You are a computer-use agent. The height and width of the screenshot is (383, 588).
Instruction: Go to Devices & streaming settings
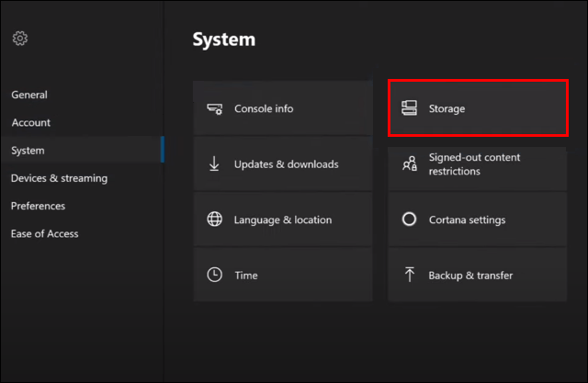pos(59,178)
